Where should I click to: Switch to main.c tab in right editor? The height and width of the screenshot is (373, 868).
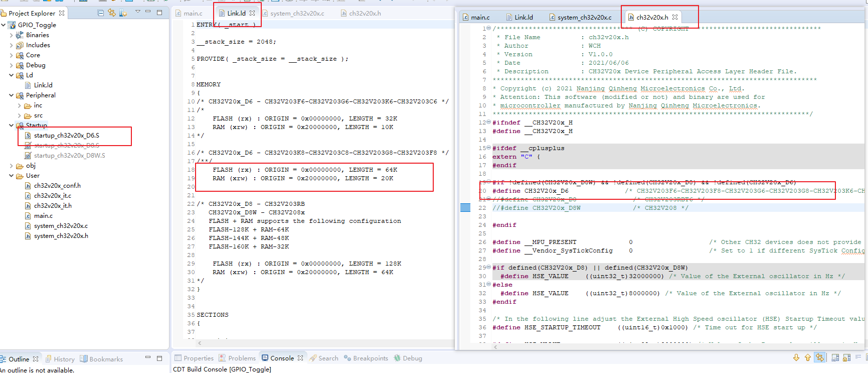[x=476, y=17]
